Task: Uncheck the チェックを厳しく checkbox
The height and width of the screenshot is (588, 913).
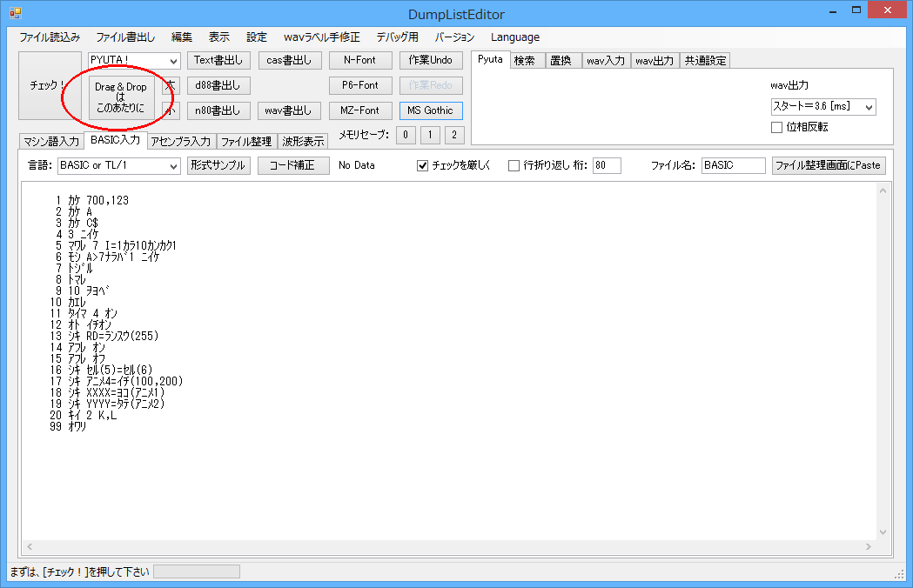Action: (x=423, y=166)
